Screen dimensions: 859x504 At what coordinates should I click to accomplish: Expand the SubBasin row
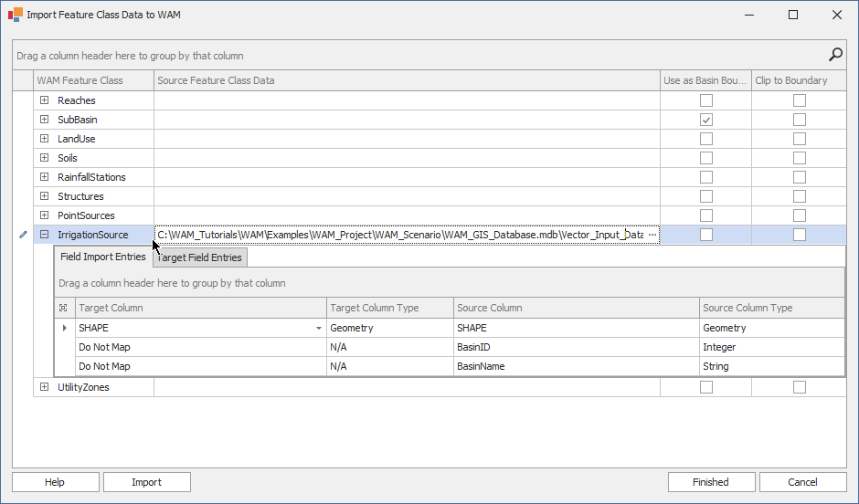click(45, 120)
